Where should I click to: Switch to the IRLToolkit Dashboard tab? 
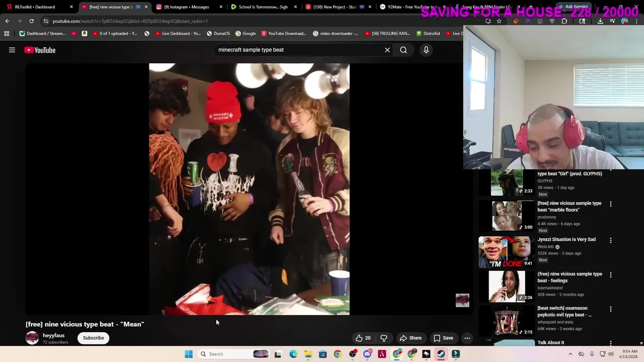pyautogui.click(x=39, y=7)
